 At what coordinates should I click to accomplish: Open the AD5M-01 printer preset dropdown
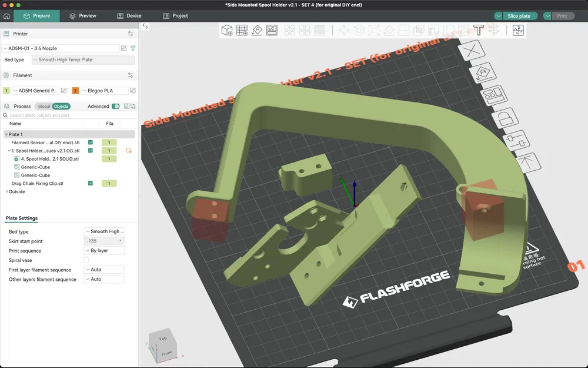(61, 48)
